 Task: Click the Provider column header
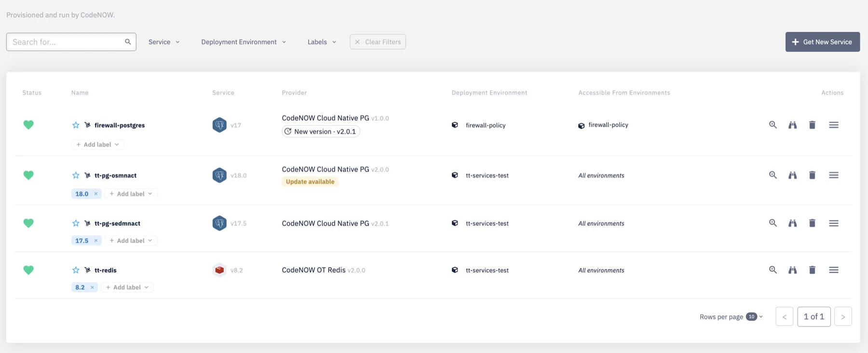294,93
